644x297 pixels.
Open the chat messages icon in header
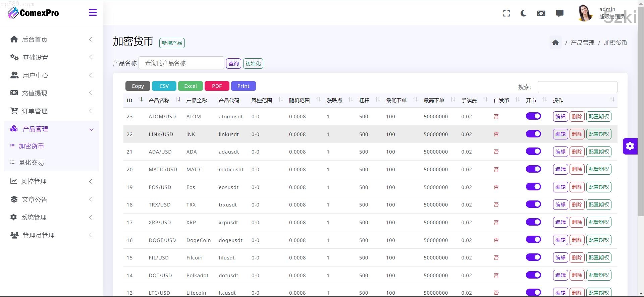tap(559, 13)
